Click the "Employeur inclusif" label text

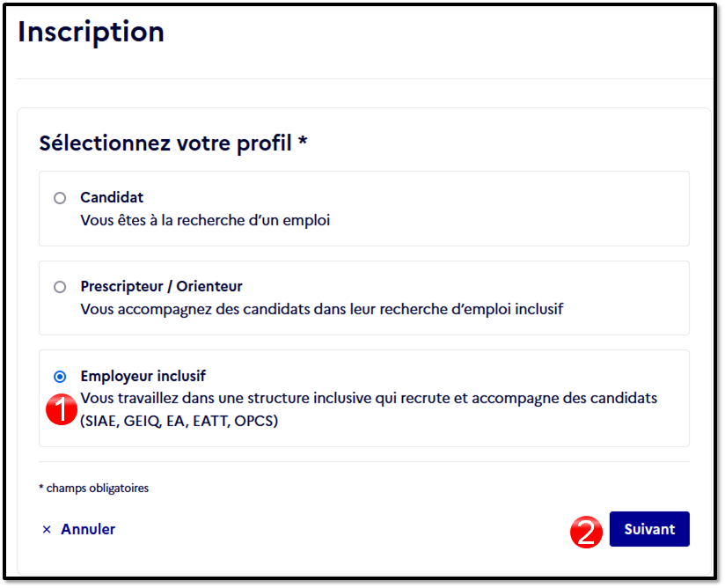[x=143, y=376]
